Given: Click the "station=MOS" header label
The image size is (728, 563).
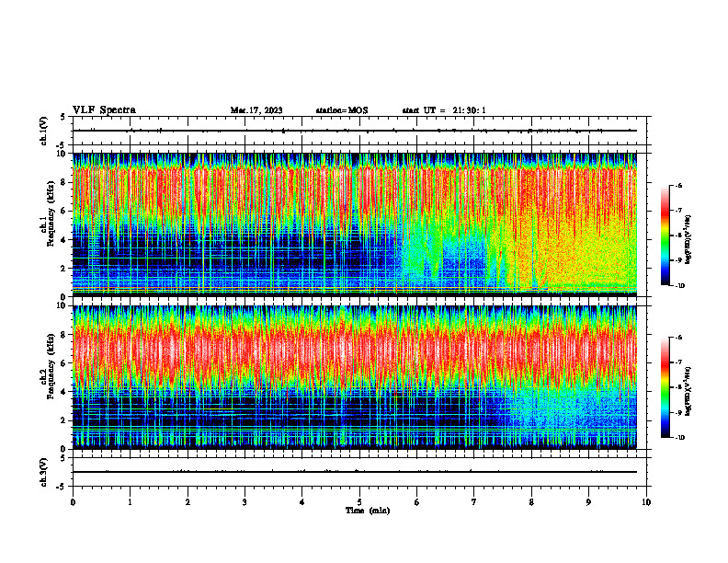Looking at the screenshot, I should tap(342, 110).
